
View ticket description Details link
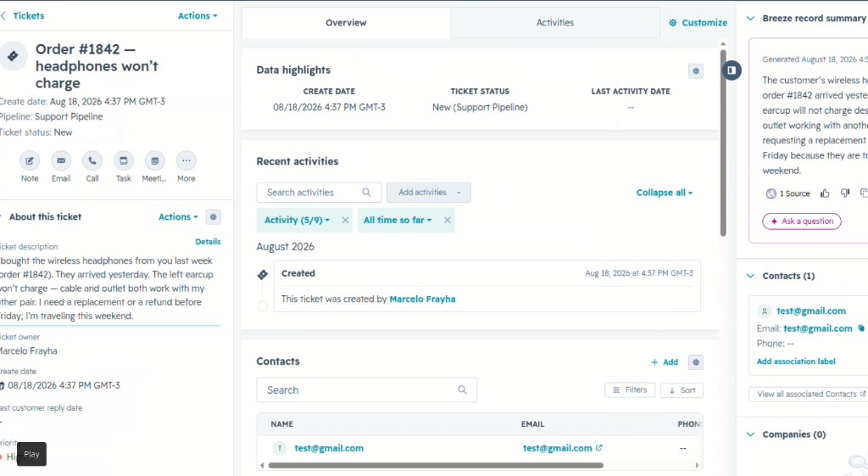[208, 242]
